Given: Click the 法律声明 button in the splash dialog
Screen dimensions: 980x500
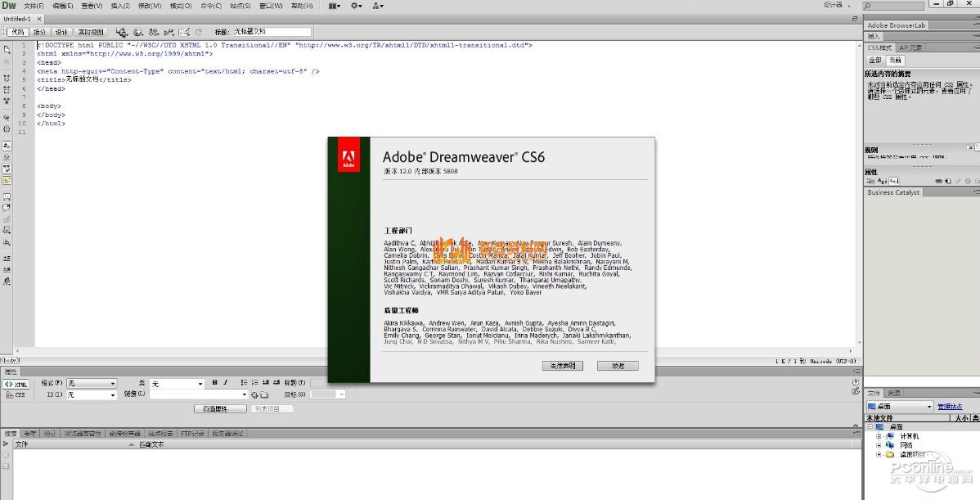Looking at the screenshot, I should point(563,365).
